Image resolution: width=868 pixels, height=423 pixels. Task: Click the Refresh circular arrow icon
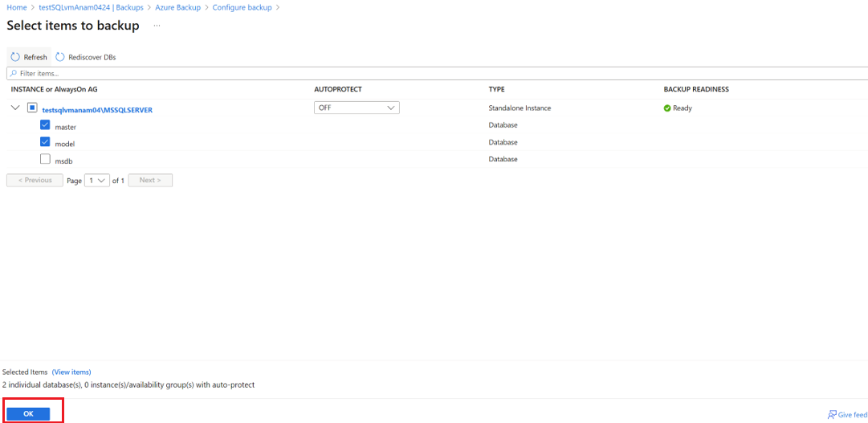point(15,57)
